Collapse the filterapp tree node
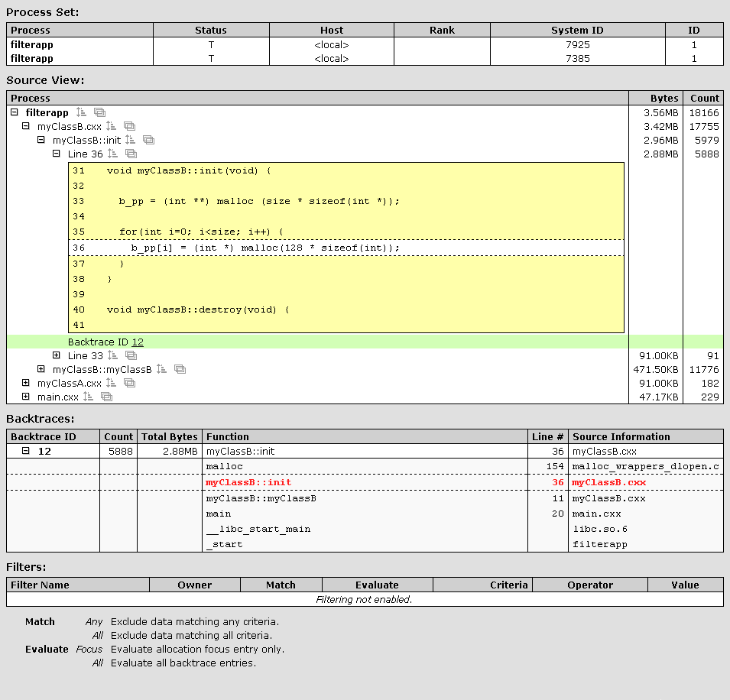The image size is (730, 700). point(14,112)
